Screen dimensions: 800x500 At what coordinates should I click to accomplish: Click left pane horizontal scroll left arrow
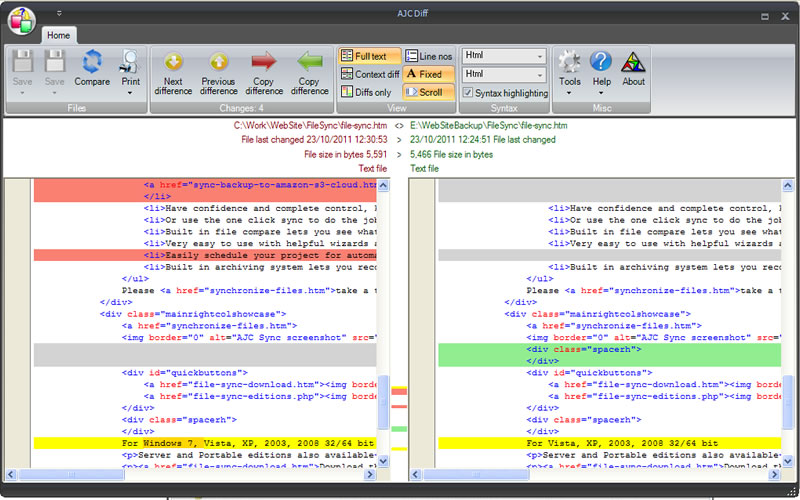(10, 474)
